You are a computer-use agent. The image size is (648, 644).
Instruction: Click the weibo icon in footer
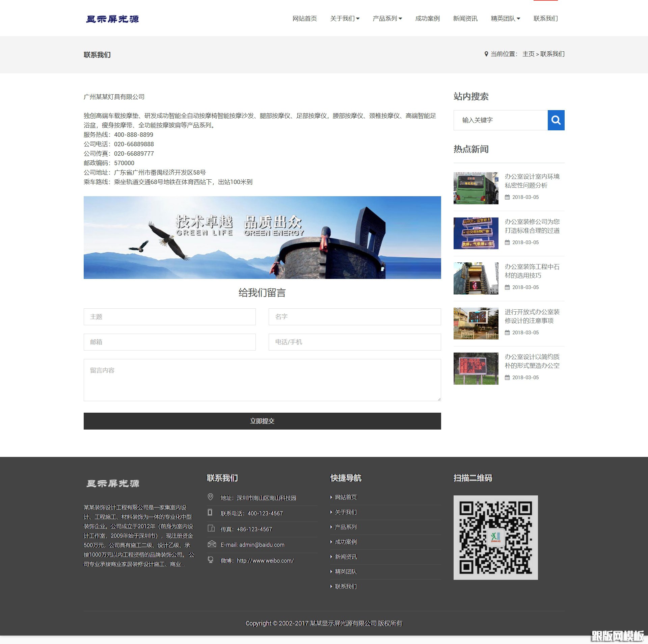211,560
